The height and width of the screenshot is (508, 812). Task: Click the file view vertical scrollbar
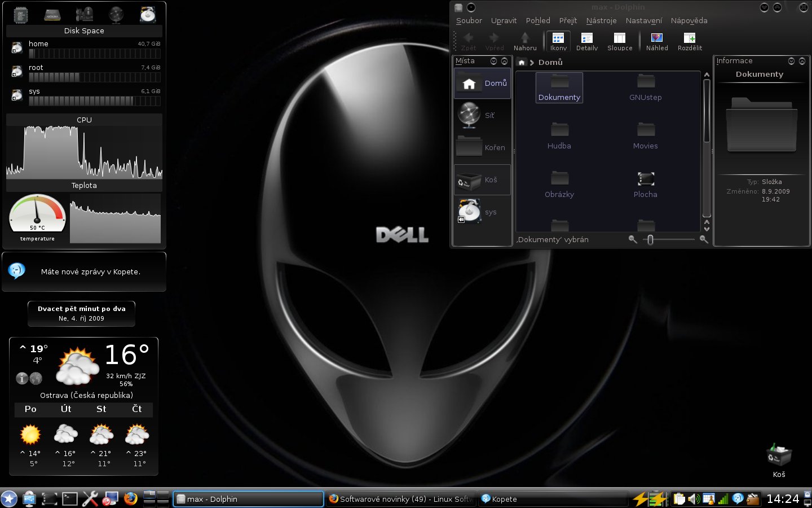tap(707, 151)
